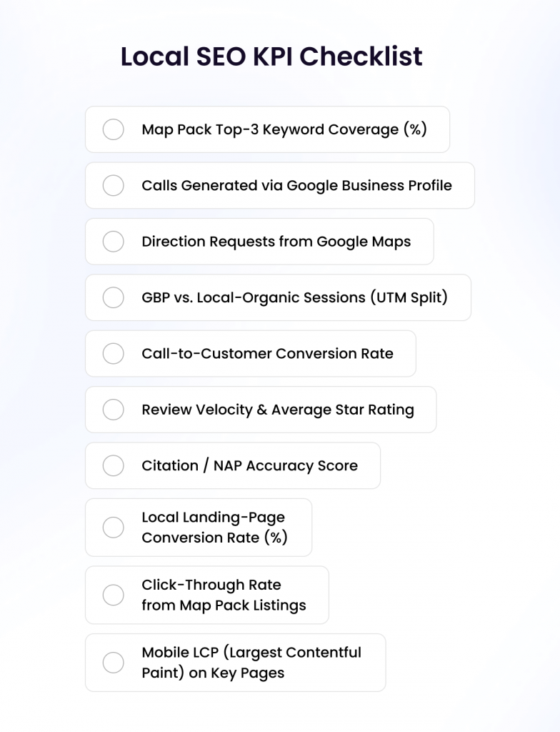560x732 pixels.
Task: Check the Map Pack Top-3 Keyword Coverage circle
Action: (x=114, y=129)
